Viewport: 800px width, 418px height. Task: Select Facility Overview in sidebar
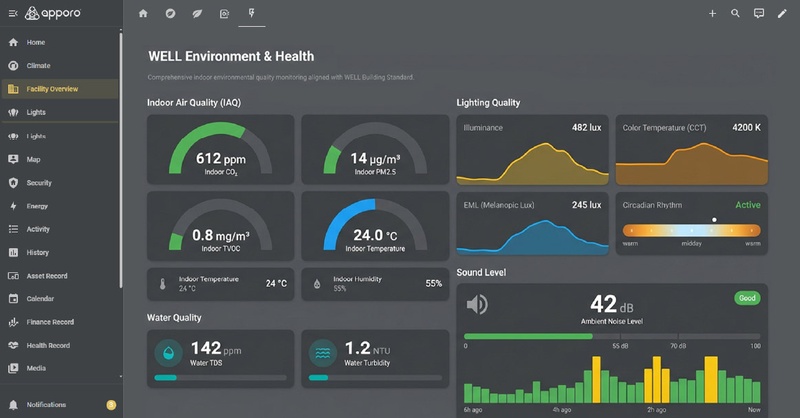[x=60, y=89]
